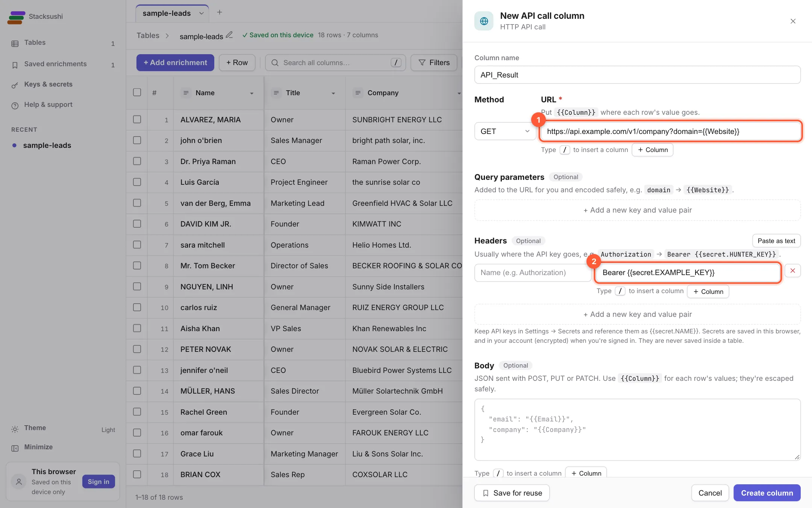Check the DAVID KIM JR. row

(x=137, y=224)
